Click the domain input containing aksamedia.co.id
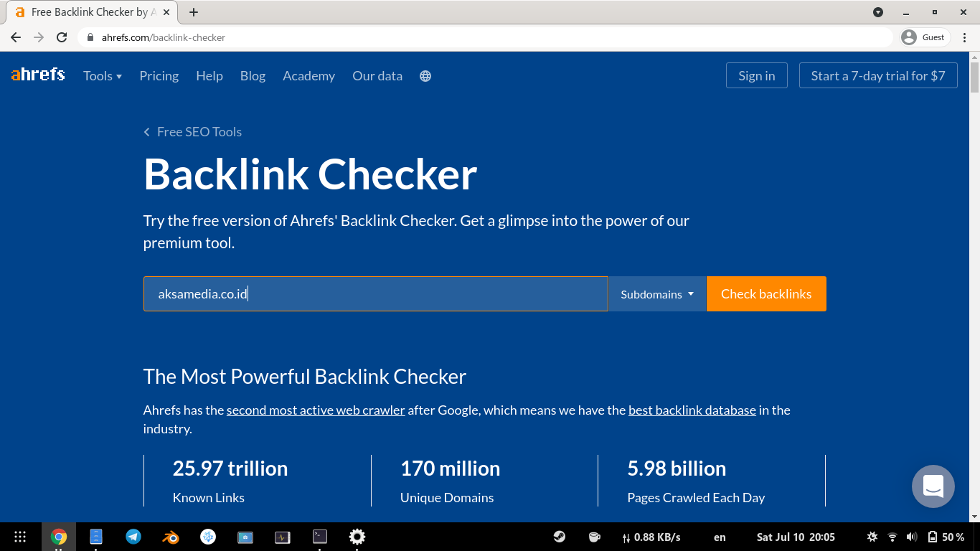The height and width of the screenshot is (551, 980). (x=373, y=293)
